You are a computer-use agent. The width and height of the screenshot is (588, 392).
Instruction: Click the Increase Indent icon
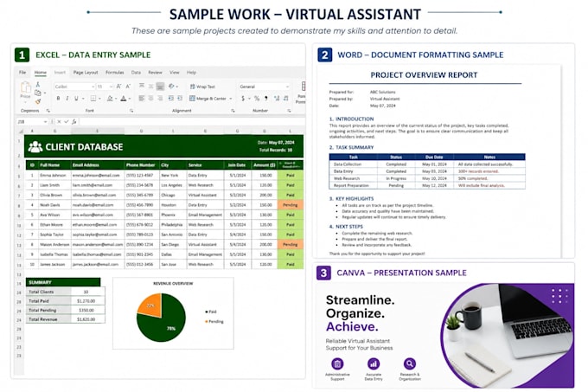(180, 99)
